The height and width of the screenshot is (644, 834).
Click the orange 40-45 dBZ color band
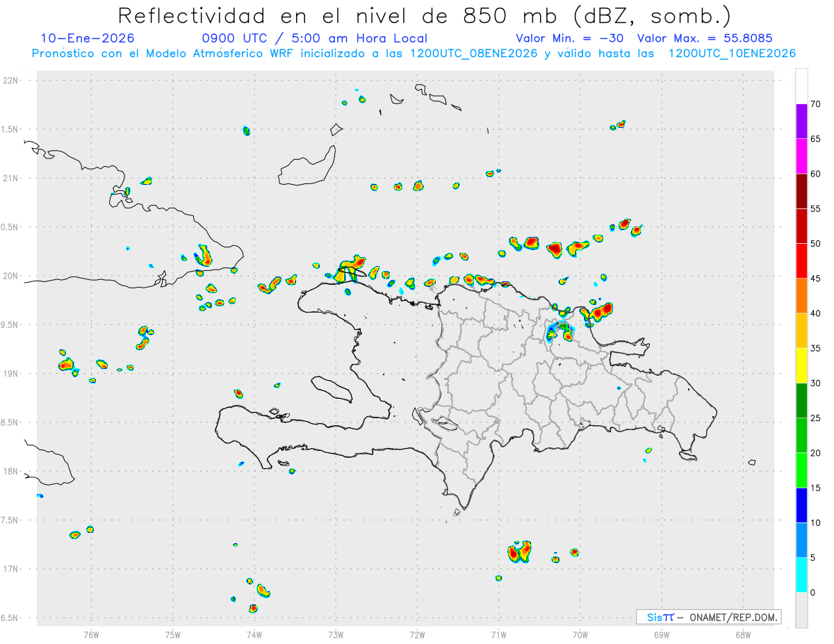click(x=801, y=295)
